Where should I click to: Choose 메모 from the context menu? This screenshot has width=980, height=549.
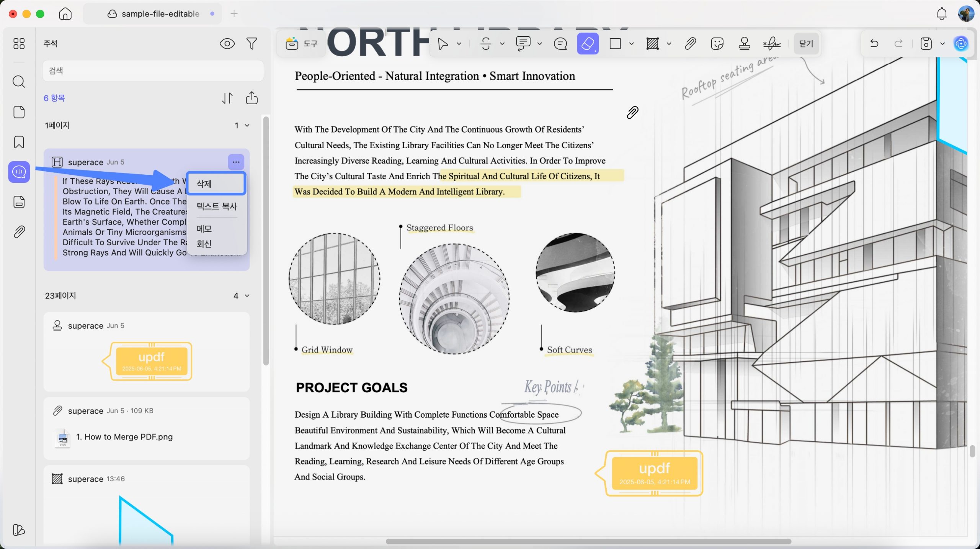[x=204, y=229]
